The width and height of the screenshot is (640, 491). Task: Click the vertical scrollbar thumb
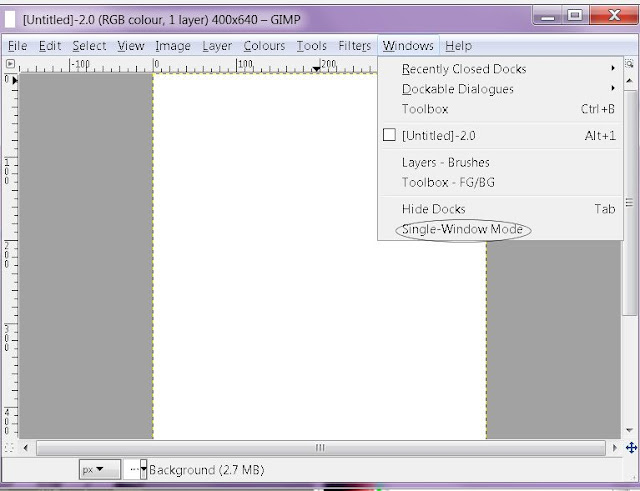pyautogui.click(x=629, y=202)
